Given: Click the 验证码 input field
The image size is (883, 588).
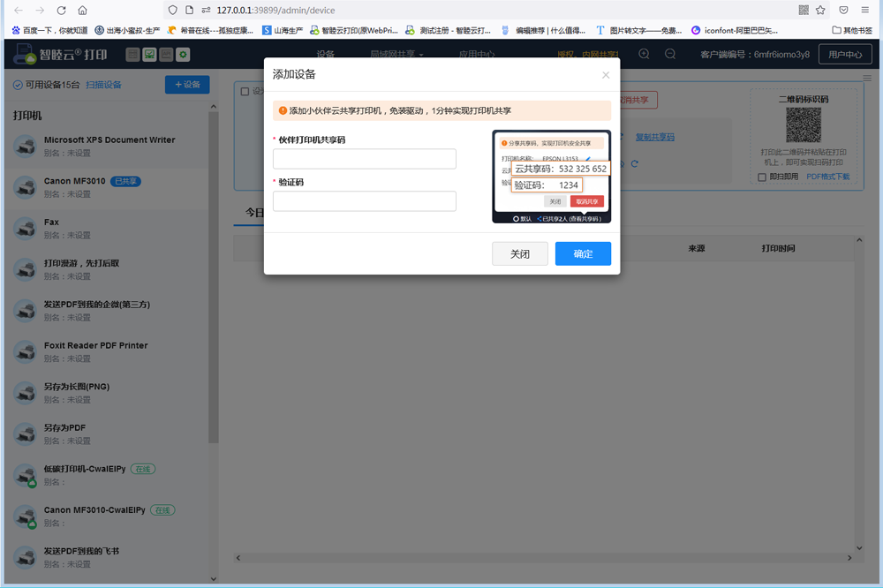Looking at the screenshot, I should click(x=364, y=201).
